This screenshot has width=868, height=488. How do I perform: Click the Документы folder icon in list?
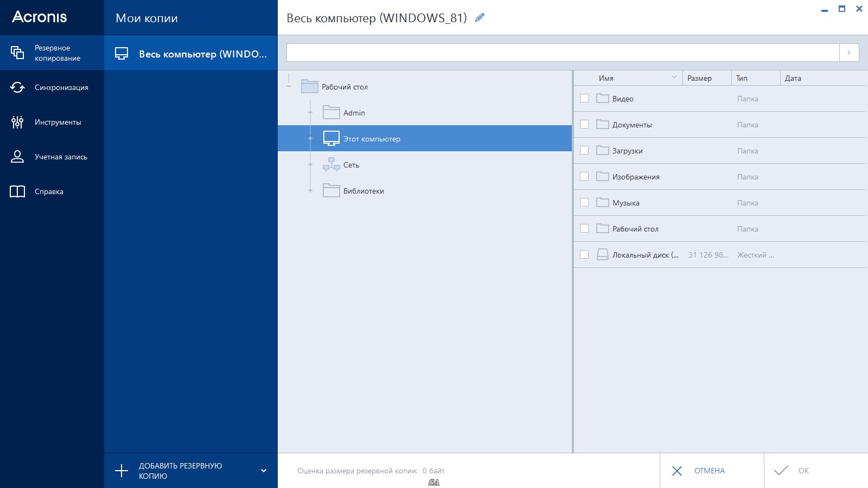602,124
